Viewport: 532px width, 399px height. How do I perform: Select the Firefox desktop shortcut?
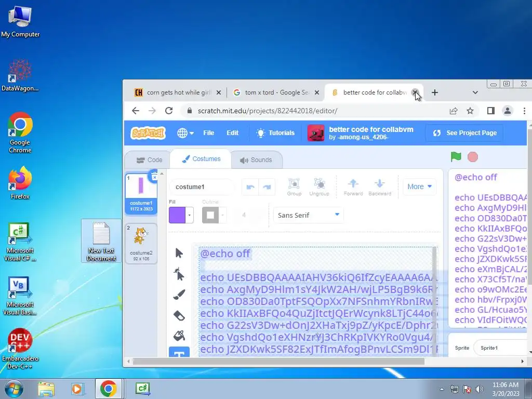tap(20, 183)
